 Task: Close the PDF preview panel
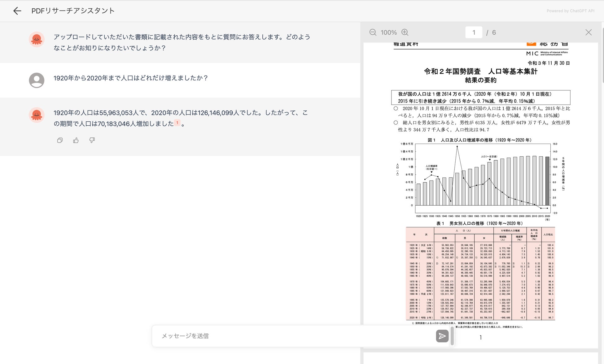tap(589, 32)
